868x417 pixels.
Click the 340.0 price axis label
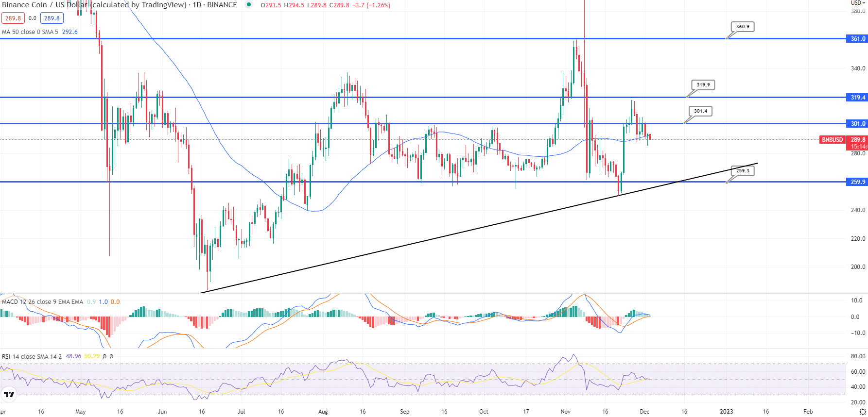(x=858, y=68)
